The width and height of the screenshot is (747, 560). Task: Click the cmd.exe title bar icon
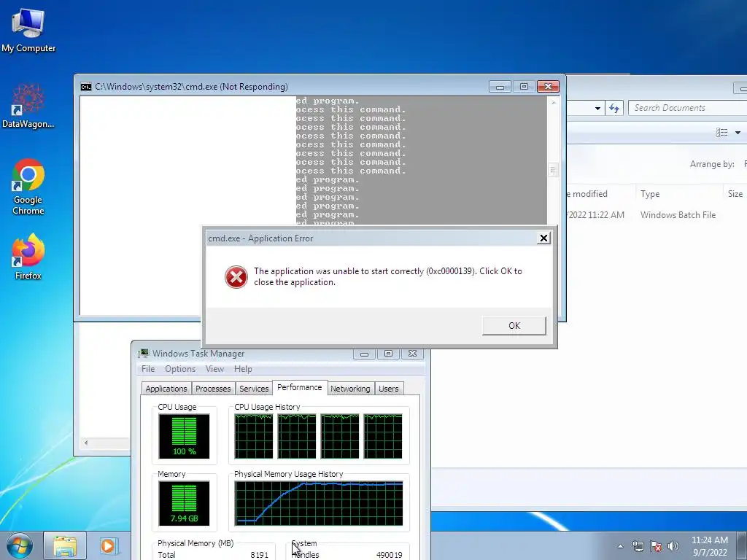(x=86, y=87)
